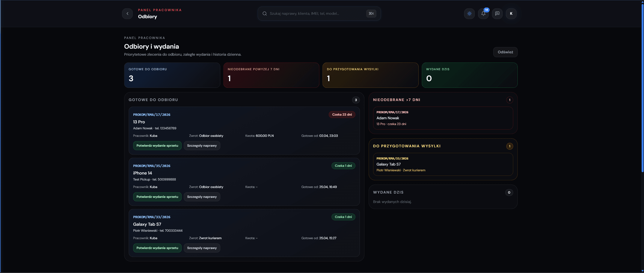This screenshot has width=644, height=273.
Task: Click count badge 3 of Gotowe do odbioru
Action: click(x=356, y=100)
